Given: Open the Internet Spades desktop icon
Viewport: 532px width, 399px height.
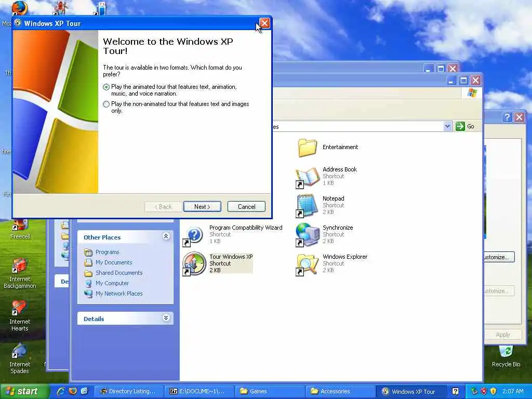Looking at the screenshot, I should (19, 358).
